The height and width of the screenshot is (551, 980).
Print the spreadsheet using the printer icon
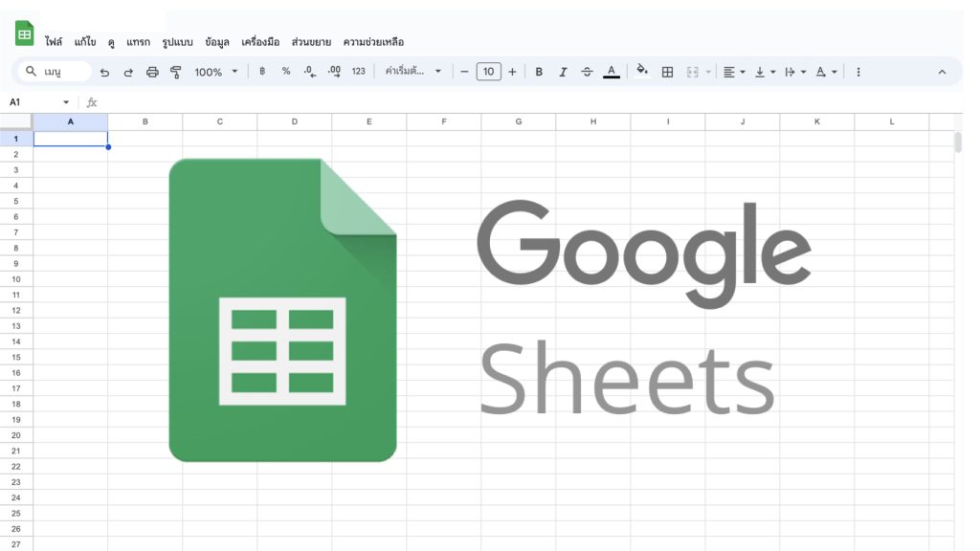(x=152, y=72)
